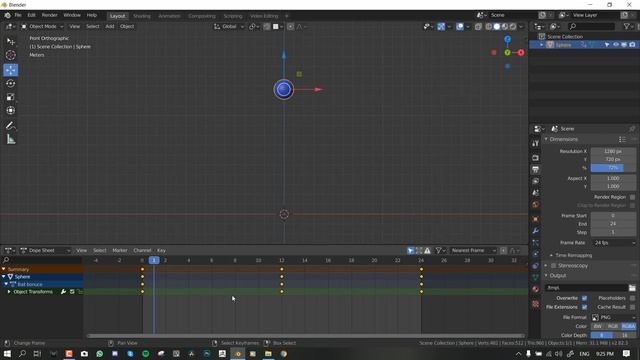
Task: Select the Measure tool
Action: pos(11,140)
